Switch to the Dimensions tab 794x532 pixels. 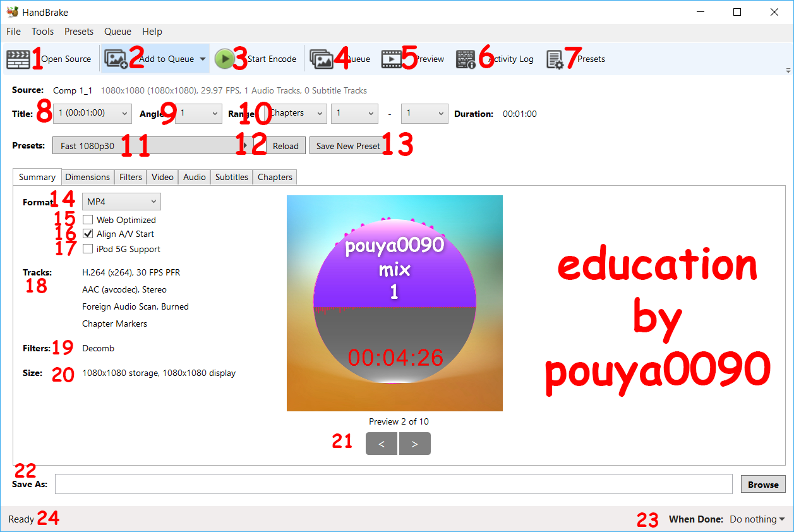pyautogui.click(x=88, y=177)
